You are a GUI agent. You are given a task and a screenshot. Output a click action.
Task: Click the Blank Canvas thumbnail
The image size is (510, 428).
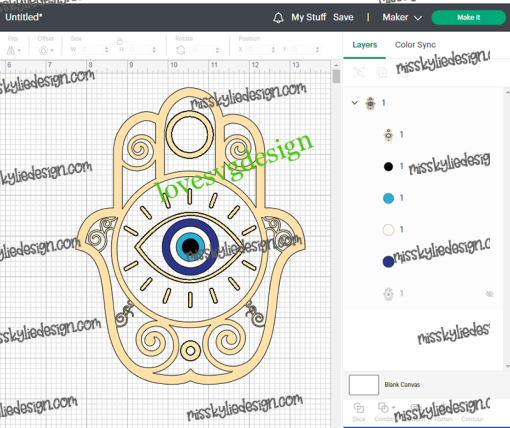click(364, 385)
